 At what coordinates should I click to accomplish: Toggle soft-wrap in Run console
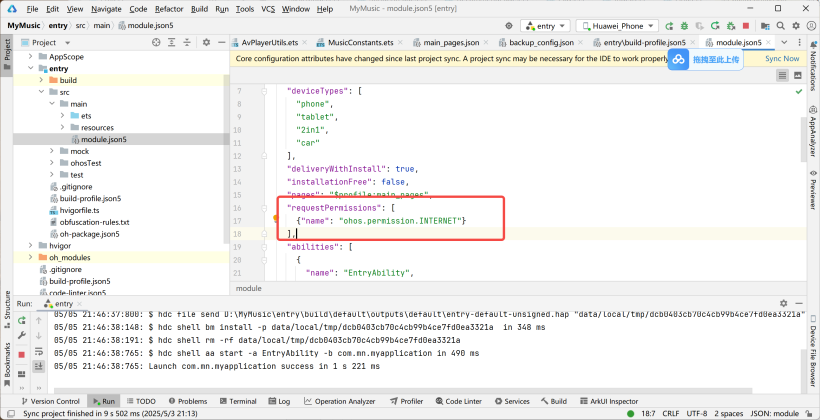39,351
